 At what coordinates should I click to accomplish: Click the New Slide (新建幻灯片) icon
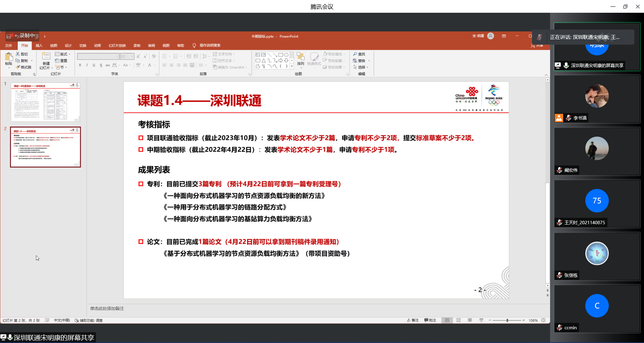point(46,56)
